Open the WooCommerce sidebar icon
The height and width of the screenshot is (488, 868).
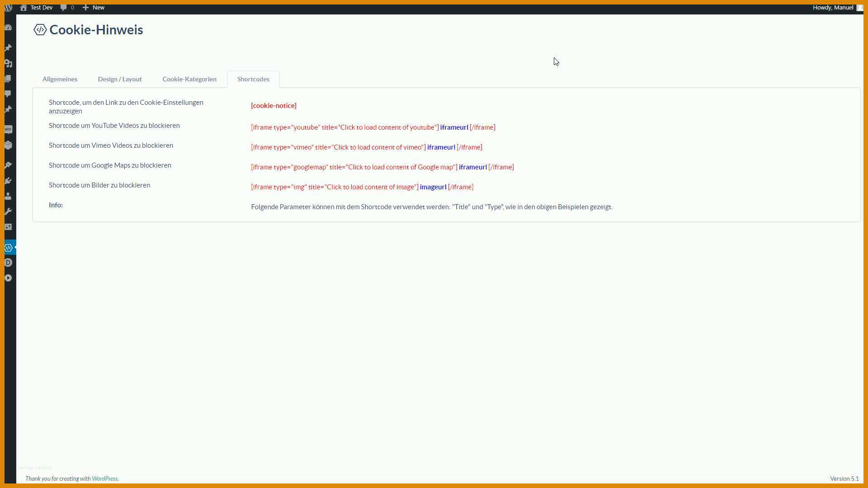click(x=8, y=130)
